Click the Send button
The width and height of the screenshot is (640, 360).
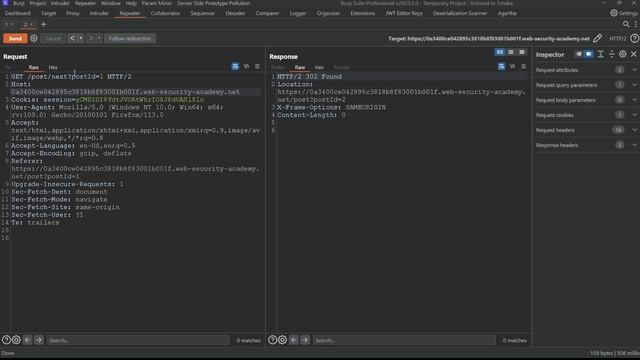15,38
